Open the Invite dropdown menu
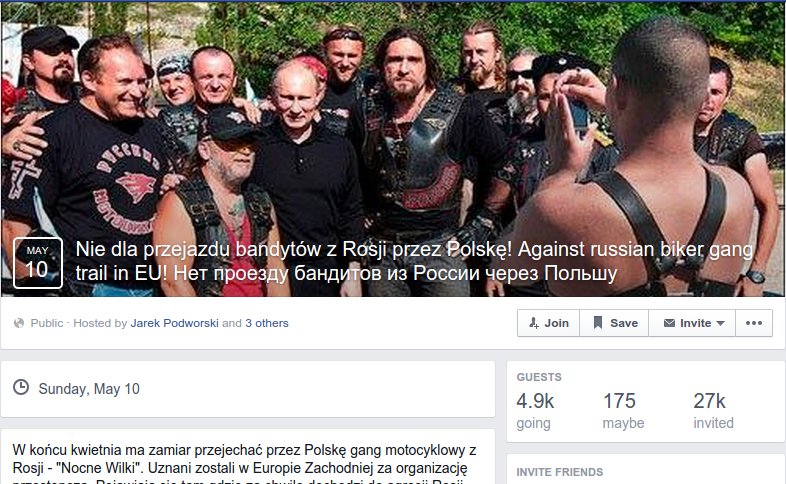The height and width of the screenshot is (484, 786). coord(692,323)
